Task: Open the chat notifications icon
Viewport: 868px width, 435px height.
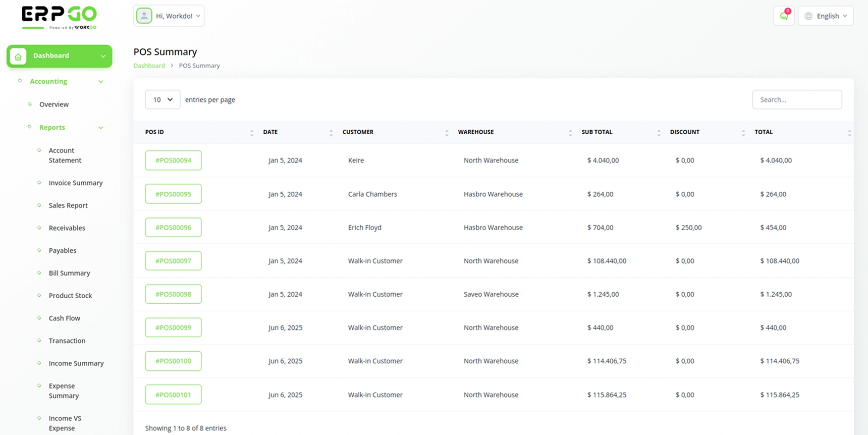Action: (x=784, y=16)
